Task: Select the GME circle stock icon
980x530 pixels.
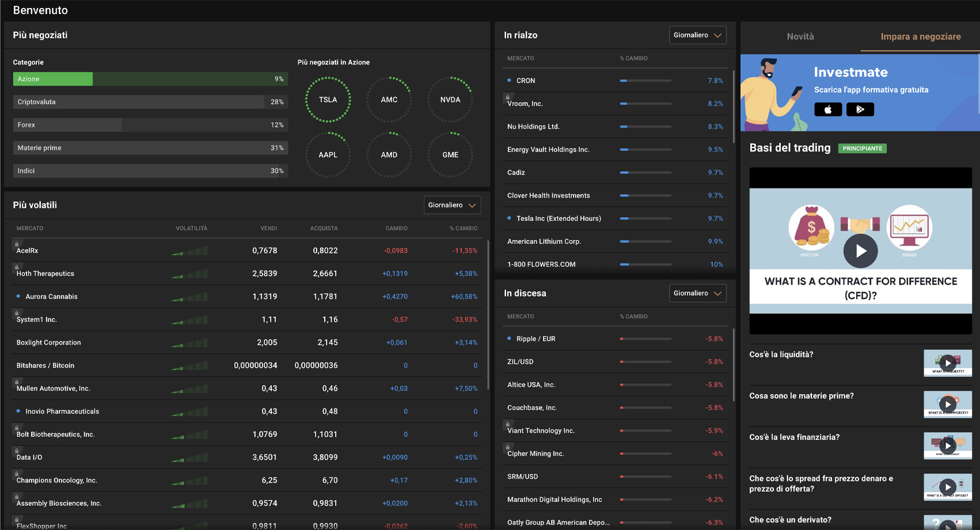Action: point(450,155)
